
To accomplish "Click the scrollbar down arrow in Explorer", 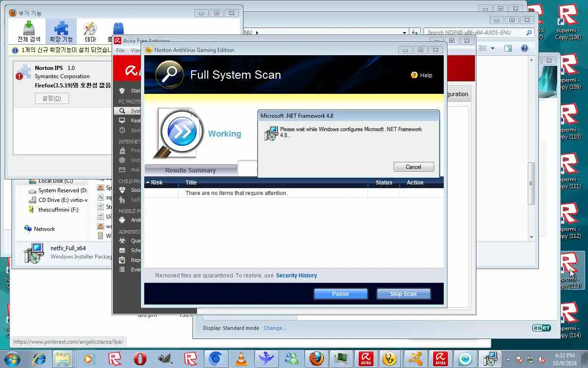I will [x=531, y=237].
